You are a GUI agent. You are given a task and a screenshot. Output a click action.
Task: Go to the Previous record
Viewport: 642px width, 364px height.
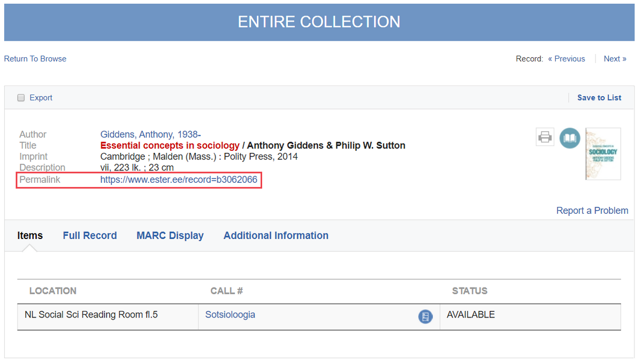(567, 59)
